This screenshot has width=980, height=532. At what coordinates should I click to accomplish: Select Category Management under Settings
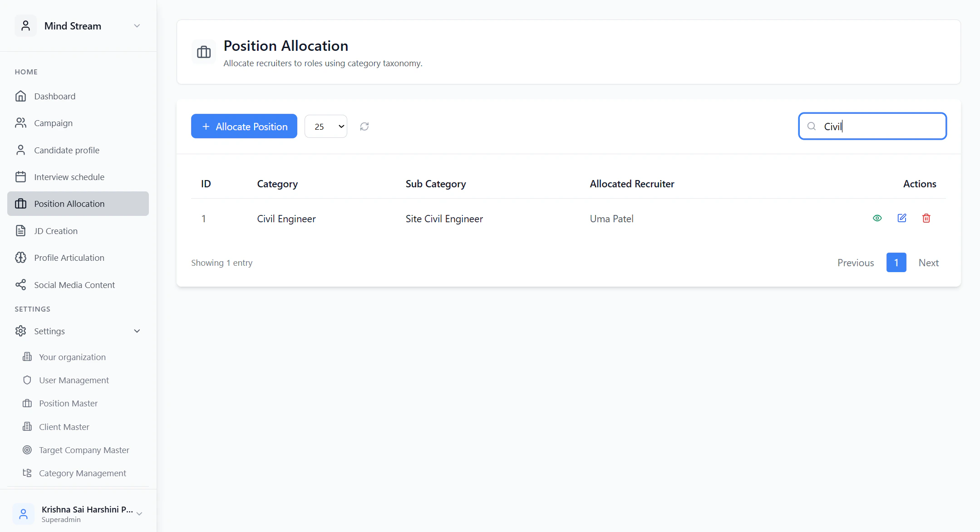(83, 473)
